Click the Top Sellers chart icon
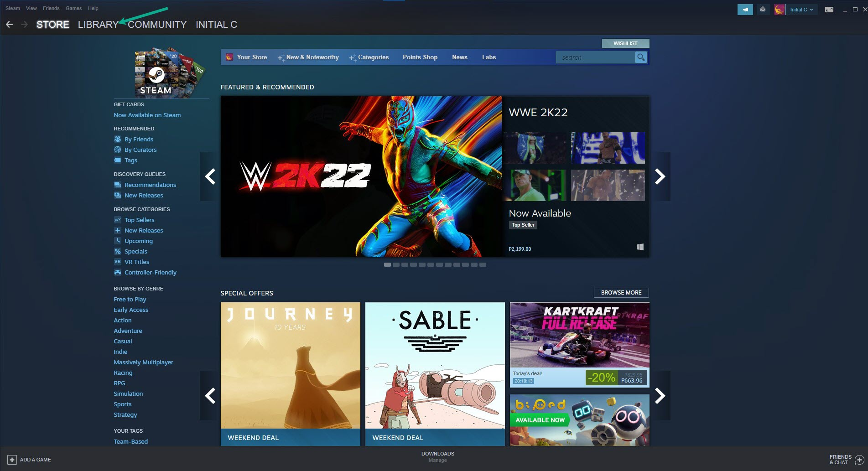Viewport: 868px width, 471px height. (118, 220)
